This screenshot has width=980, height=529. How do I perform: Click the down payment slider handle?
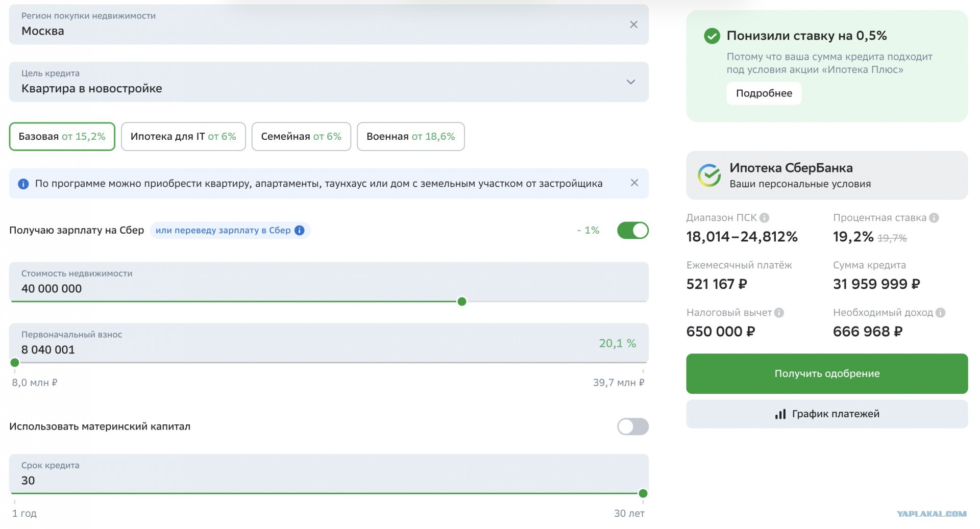(15, 363)
